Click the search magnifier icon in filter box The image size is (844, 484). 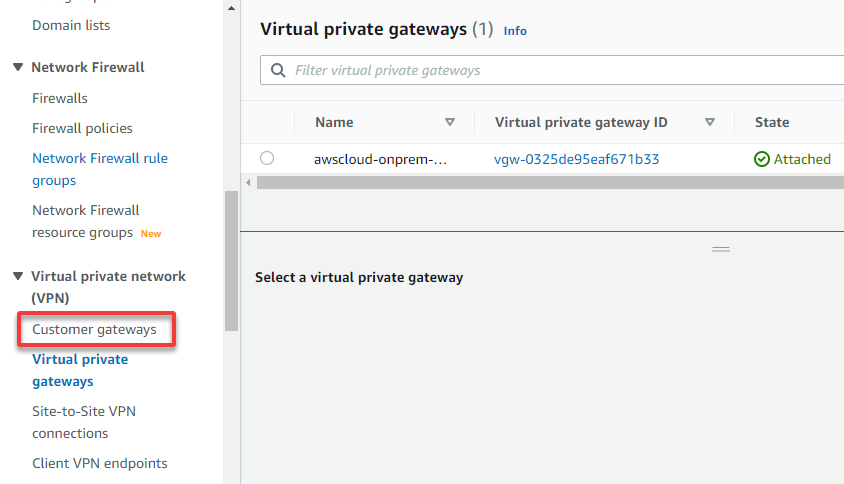pos(278,71)
